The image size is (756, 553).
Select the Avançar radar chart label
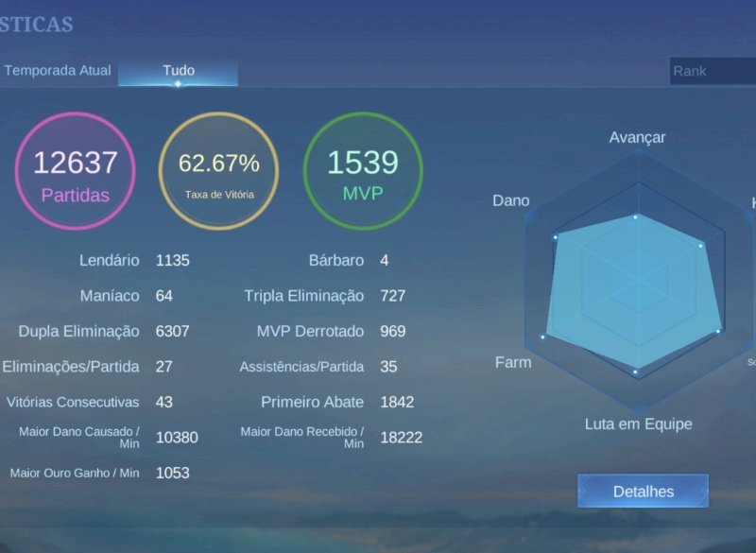pyautogui.click(x=637, y=137)
